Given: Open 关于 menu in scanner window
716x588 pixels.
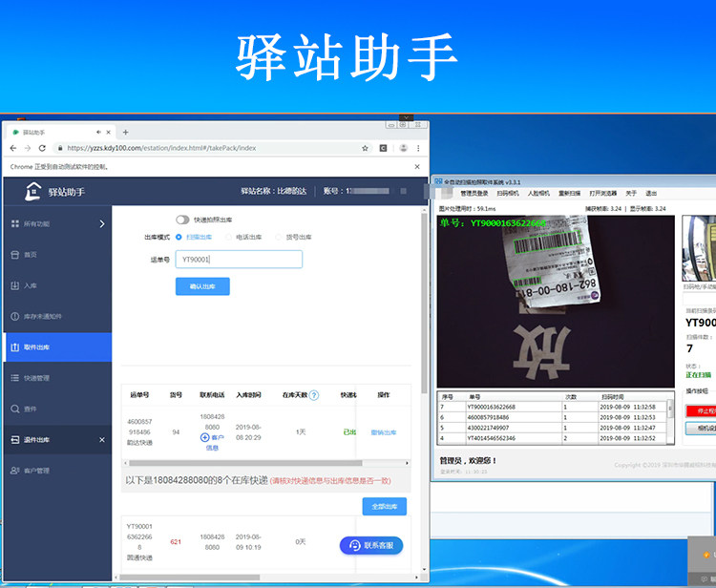Looking at the screenshot, I should pos(631,193).
